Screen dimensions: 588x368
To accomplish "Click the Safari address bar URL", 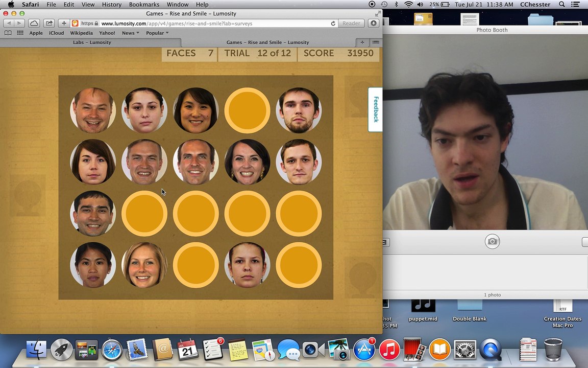I will 177,24.
